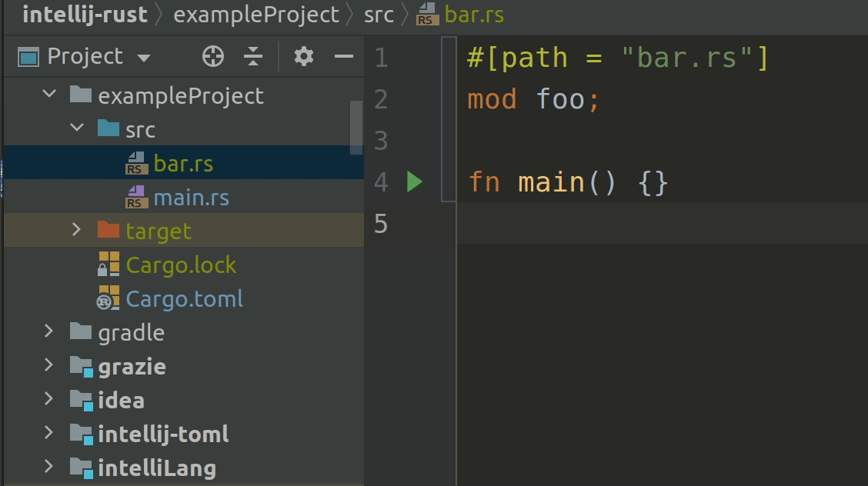The height and width of the screenshot is (486, 868).
Task: Click the green run gutter icon beside main
Action: (414, 181)
